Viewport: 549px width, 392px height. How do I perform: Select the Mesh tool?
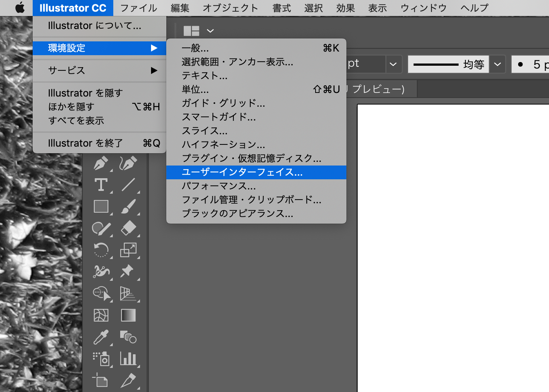tap(101, 315)
